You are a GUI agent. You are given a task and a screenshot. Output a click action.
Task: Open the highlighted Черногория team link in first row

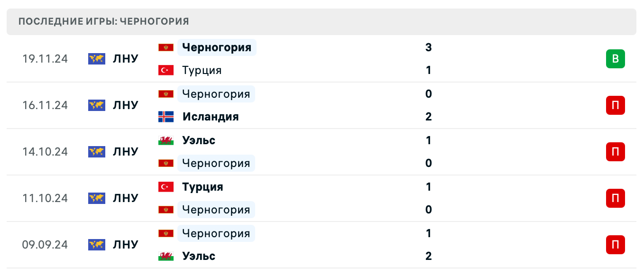(216, 47)
